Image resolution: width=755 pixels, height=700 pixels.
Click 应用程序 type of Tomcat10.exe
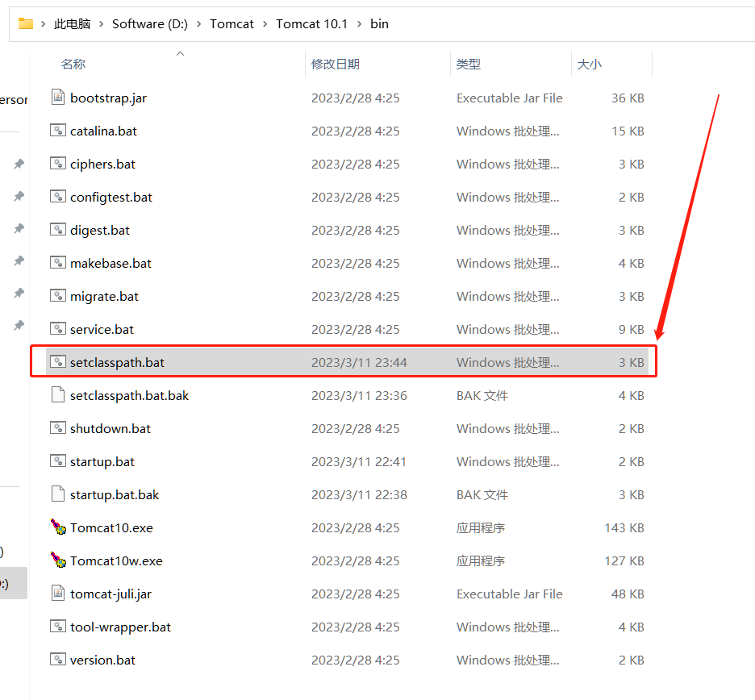(x=481, y=527)
